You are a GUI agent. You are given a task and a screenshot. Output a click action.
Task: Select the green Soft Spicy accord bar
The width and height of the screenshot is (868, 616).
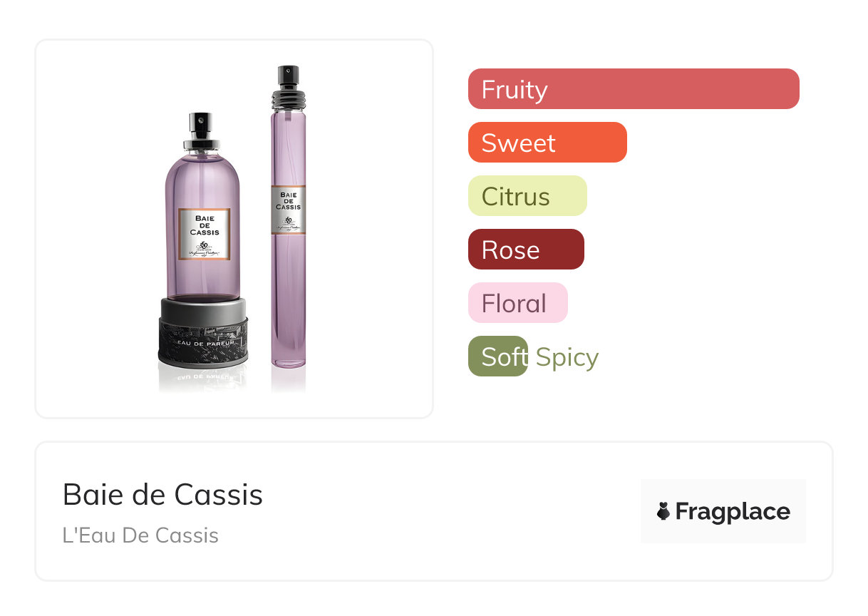497,356
